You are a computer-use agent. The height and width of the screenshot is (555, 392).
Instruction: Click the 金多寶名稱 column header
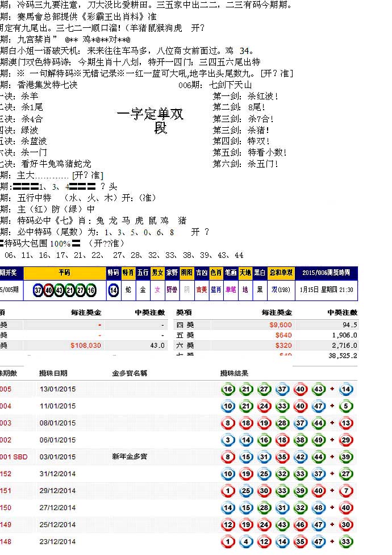(130, 373)
